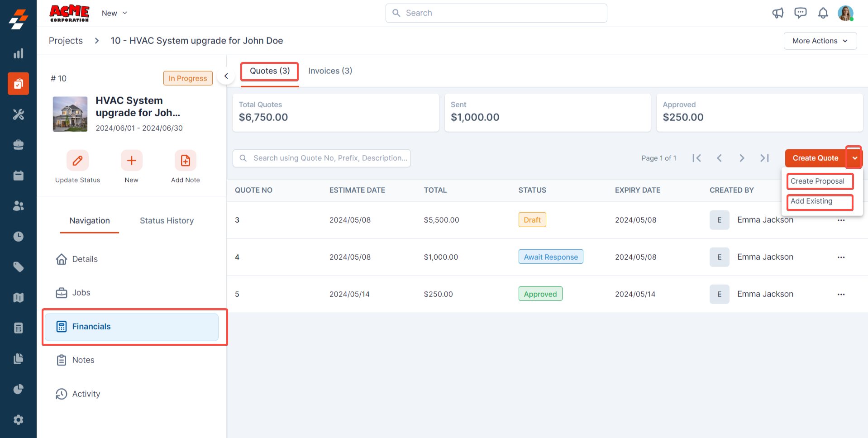The image size is (868, 438).
Task: Open the New dropdown in header
Action: (114, 13)
